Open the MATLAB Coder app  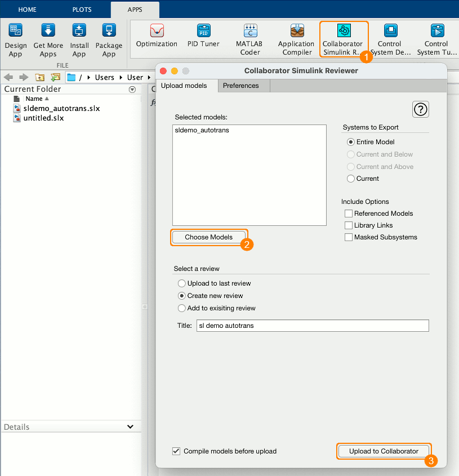249,40
